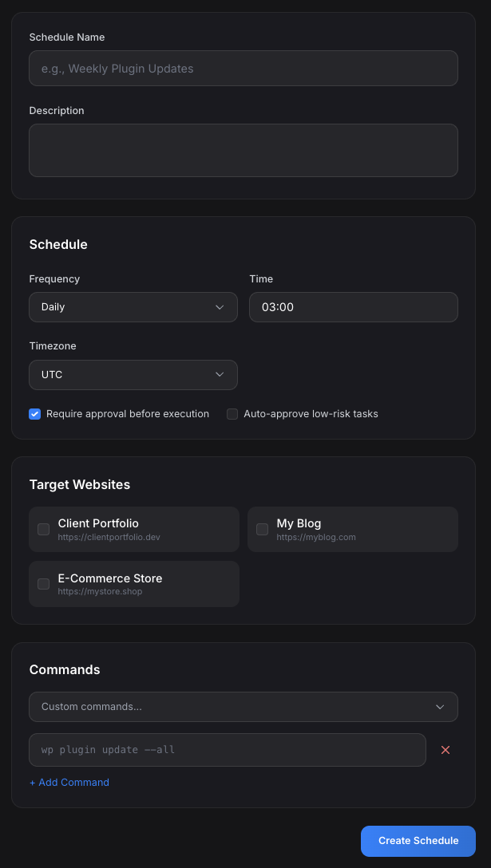The width and height of the screenshot is (491, 868).
Task: Select the E-Commerce Store checkbox
Action: coord(43,584)
